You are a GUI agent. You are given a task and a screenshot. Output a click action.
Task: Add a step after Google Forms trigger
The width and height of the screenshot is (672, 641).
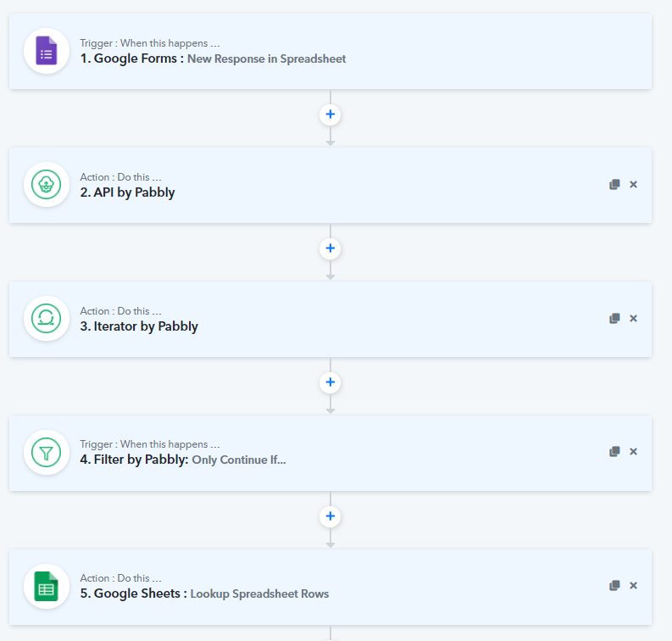330,114
